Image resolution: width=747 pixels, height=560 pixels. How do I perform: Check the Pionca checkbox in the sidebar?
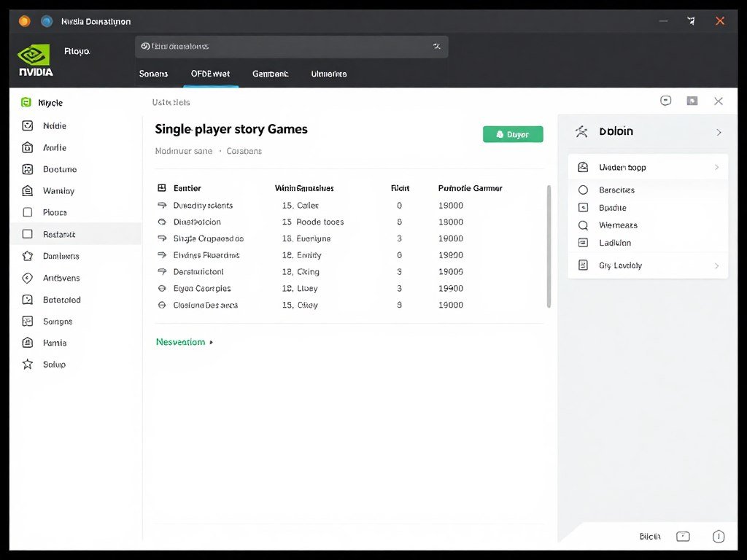pyautogui.click(x=26, y=212)
